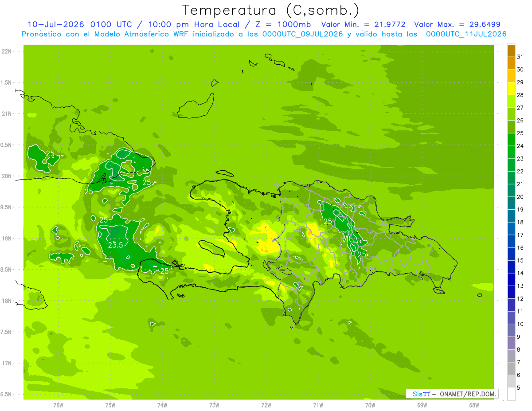Select "Valor Max. = 29.6499" in header
532x411 pixels.
[x=458, y=24]
